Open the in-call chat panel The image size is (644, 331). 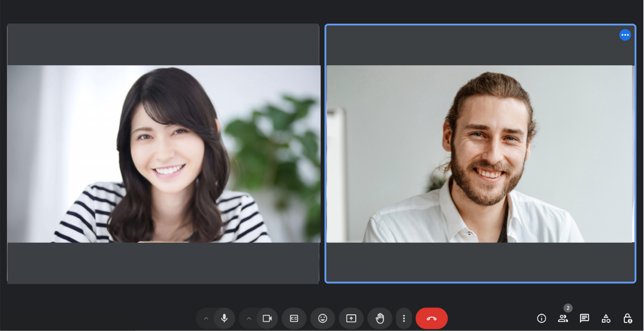pos(584,318)
